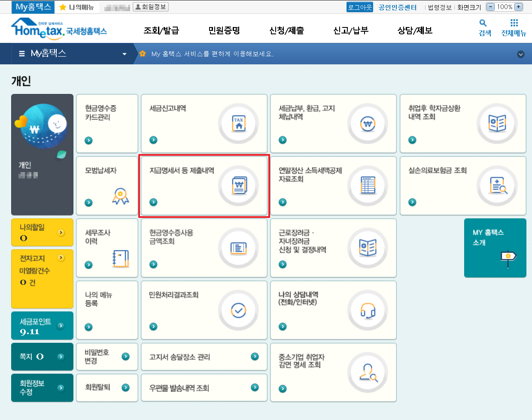The width and height of the screenshot is (532, 420).
Task: Open the 조회/발급 menu
Action: click(161, 30)
